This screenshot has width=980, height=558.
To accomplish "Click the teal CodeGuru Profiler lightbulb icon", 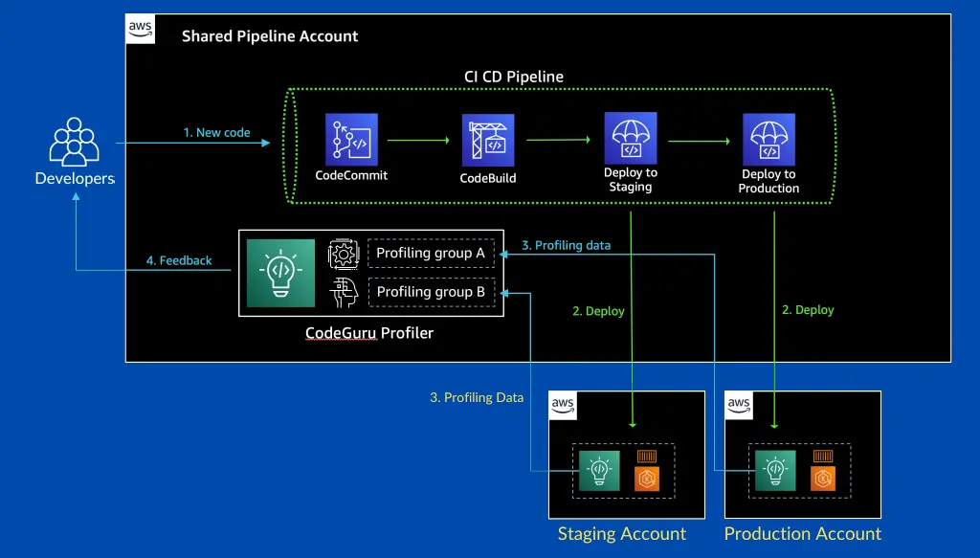I will 279,273.
